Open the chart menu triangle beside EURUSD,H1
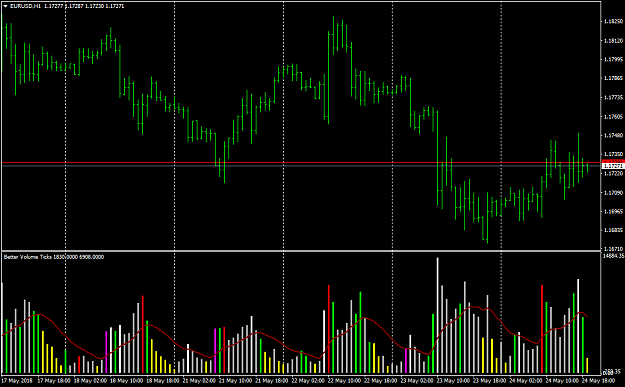This screenshot has height=387, width=625. [5, 6]
